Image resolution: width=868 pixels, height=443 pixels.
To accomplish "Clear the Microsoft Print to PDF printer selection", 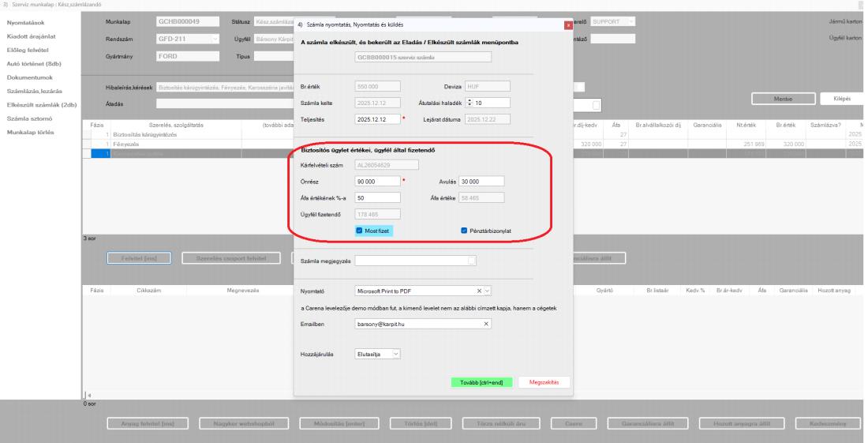I will (x=479, y=291).
